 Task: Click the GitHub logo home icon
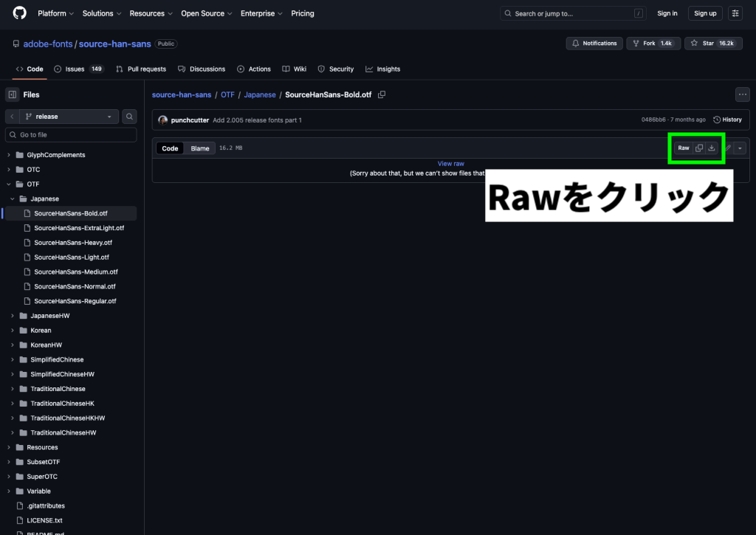pos(19,13)
